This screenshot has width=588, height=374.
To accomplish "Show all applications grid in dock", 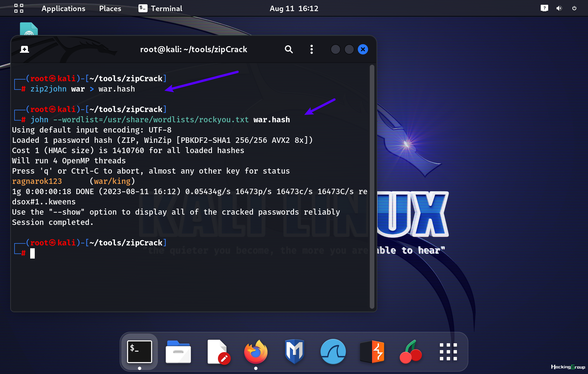I will 448,351.
